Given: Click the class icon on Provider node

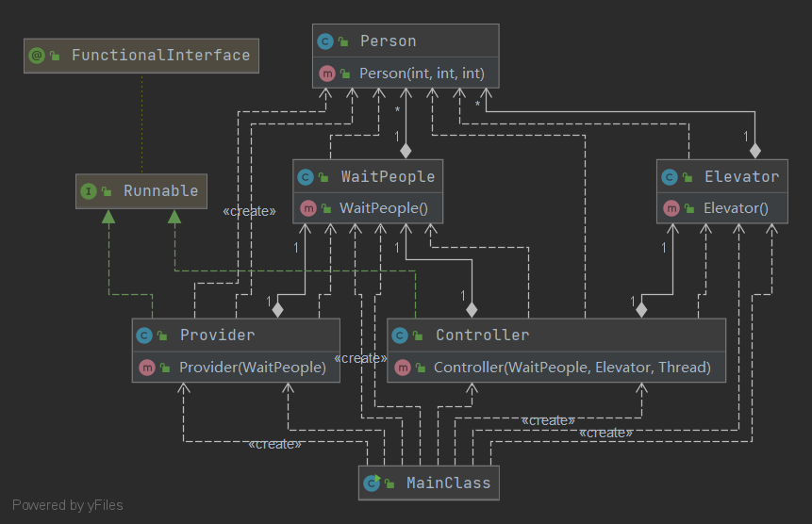Looking at the screenshot, I should pos(144,336).
